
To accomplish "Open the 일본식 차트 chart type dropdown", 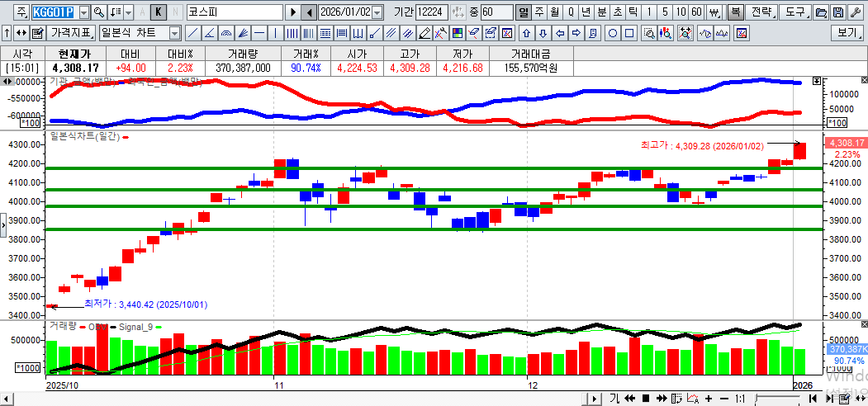I will tap(174, 33).
